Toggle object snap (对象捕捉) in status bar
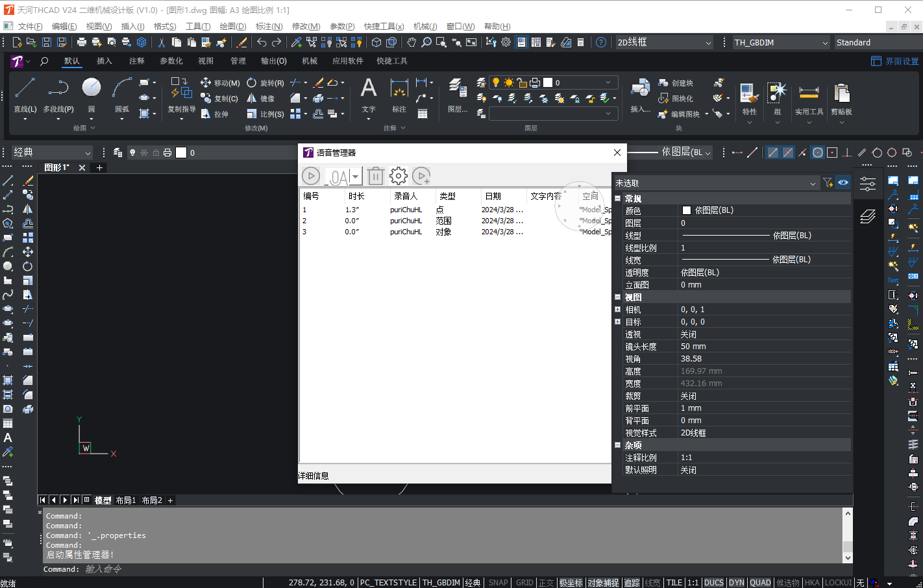The image size is (923, 588). [x=604, y=583]
